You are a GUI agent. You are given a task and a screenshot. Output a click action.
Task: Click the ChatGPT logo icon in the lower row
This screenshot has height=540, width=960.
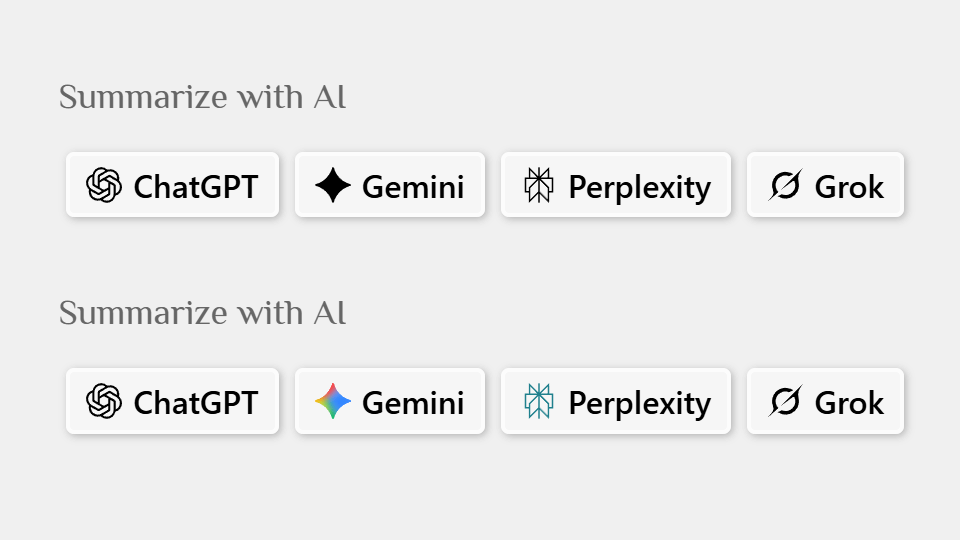click(x=104, y=402)
